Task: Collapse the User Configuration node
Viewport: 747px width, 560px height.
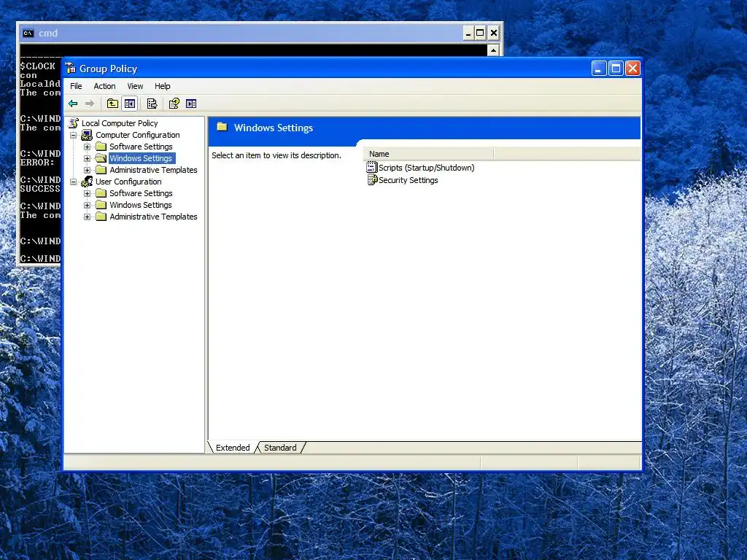Action: [74, 182]
